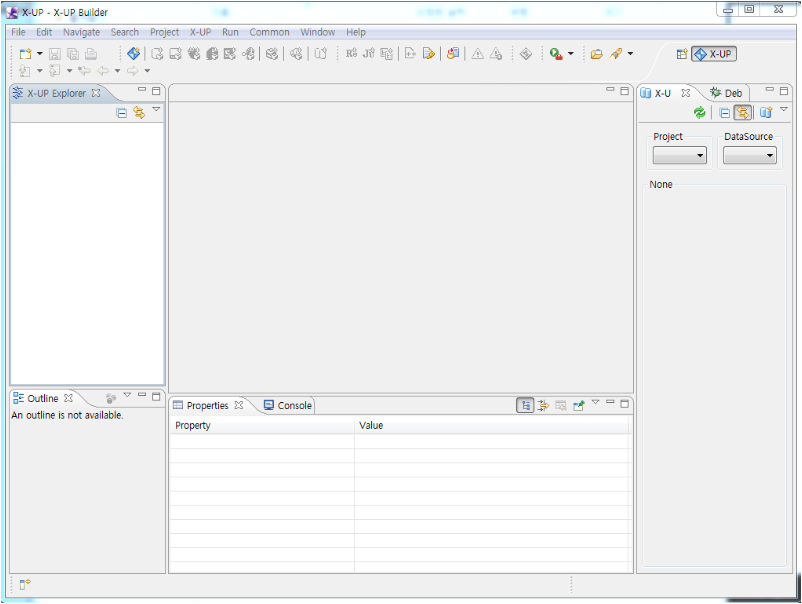
Task: Close the X-UP Explorer view
Action: tap(96, 93)
